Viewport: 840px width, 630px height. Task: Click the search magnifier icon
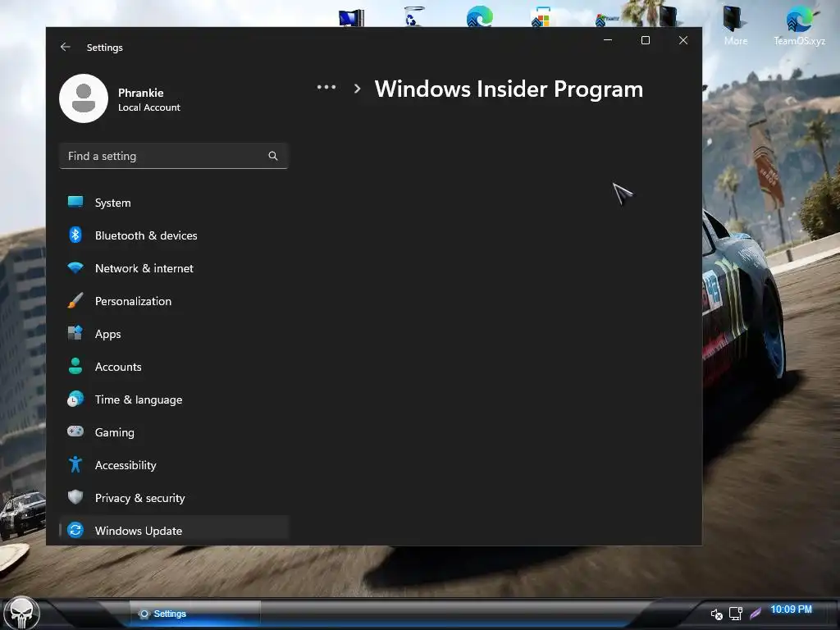272,156
